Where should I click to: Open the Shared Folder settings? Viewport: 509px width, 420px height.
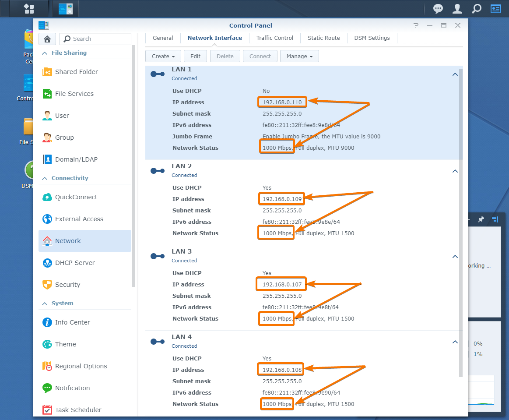tap(76, 72)
